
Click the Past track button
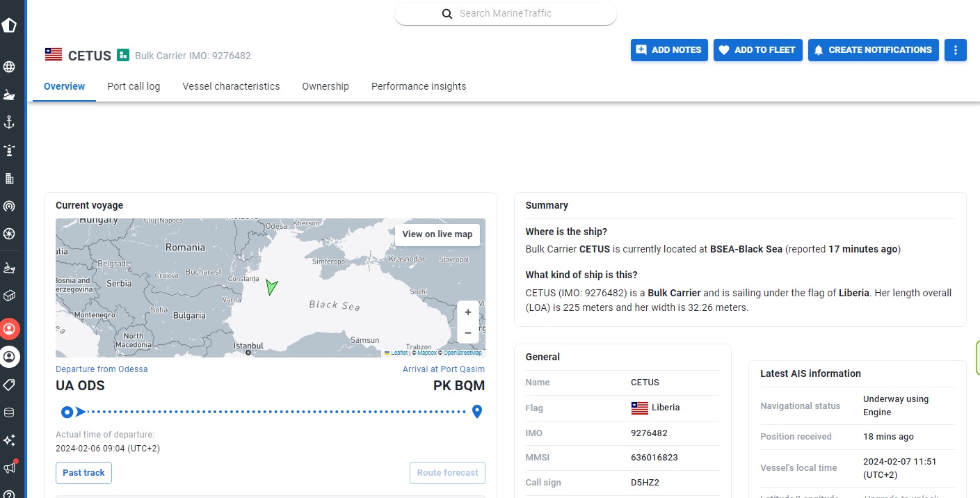[83, 473]
